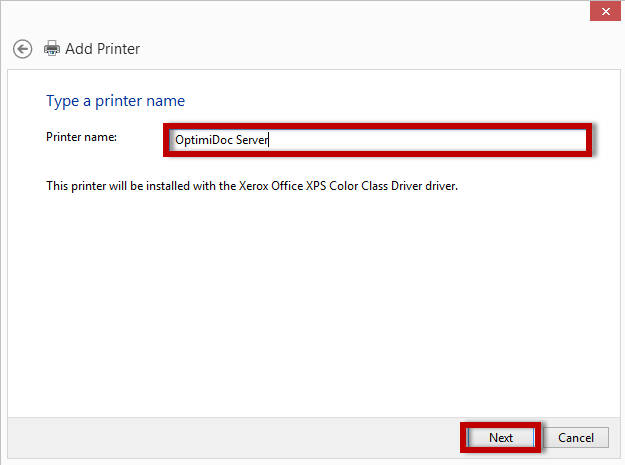
Task: Click the gray footer bar left of Next
Action: point(230,437)
